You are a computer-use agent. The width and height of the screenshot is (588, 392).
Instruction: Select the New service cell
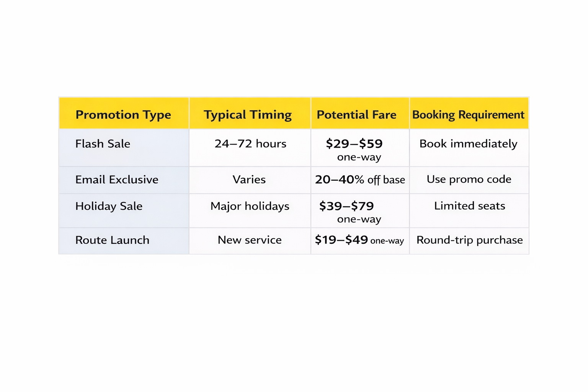pyautogui.click(x=250, y=240)
